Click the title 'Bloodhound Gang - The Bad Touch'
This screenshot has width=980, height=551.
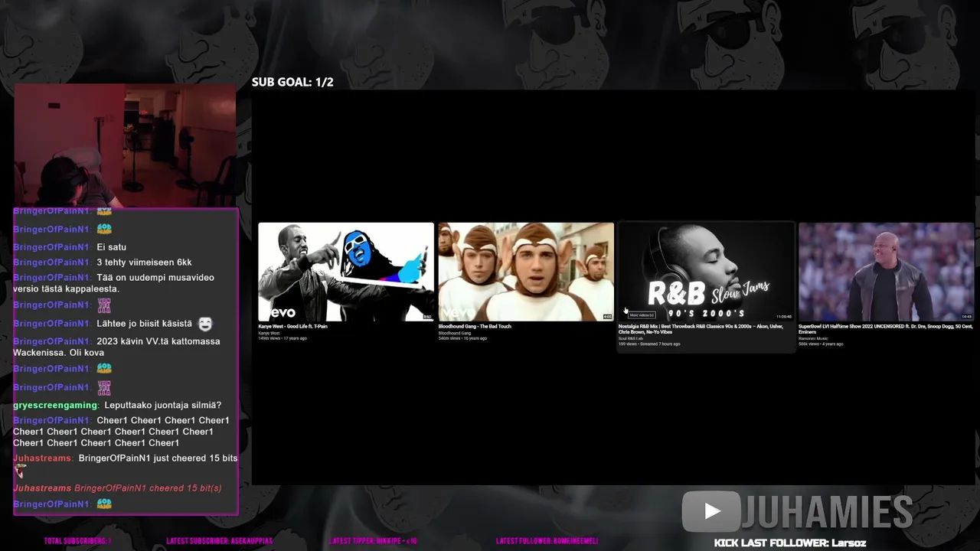click(x=475, y=327)
